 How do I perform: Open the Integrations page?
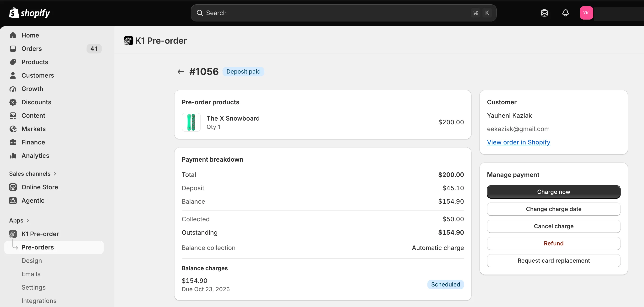pos(39,301)
